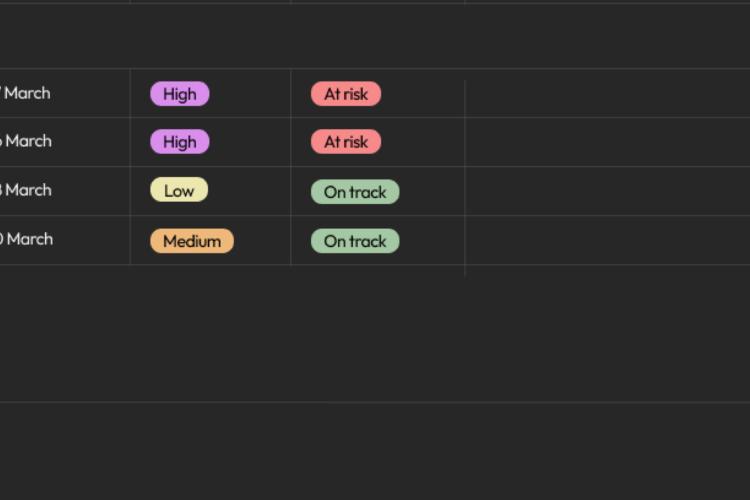
Task: Select the On track status beside Low
Action: (355, 192)
